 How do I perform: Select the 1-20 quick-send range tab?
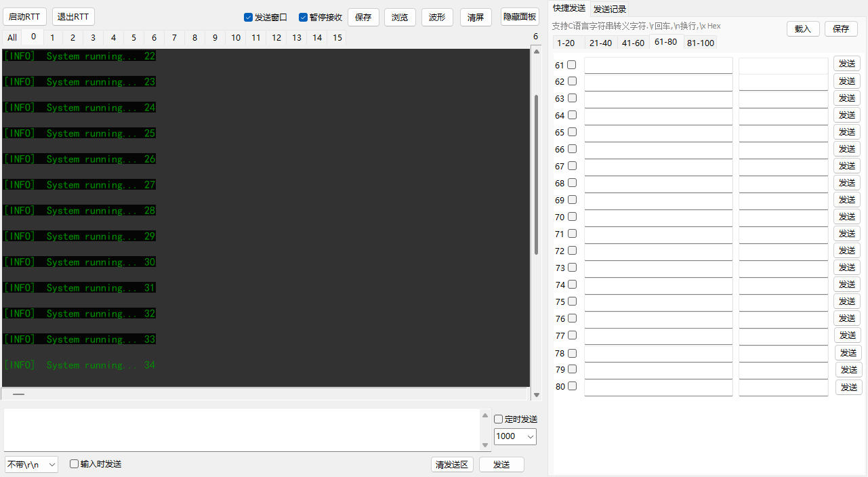(566, 42)
